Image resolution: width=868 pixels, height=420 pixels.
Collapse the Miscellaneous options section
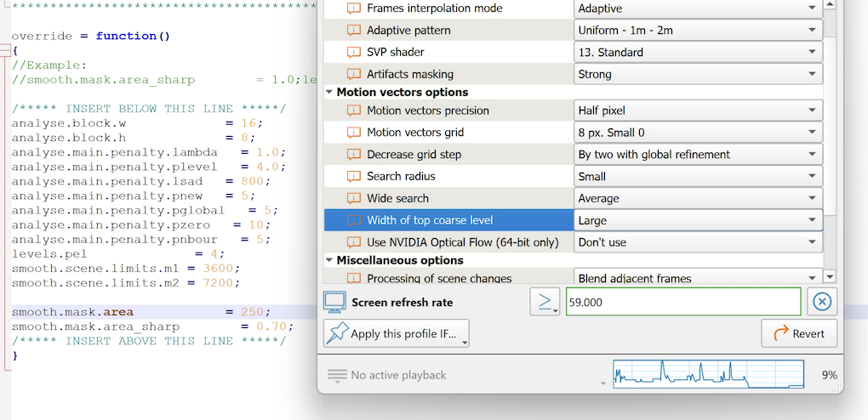coord(329,261)
